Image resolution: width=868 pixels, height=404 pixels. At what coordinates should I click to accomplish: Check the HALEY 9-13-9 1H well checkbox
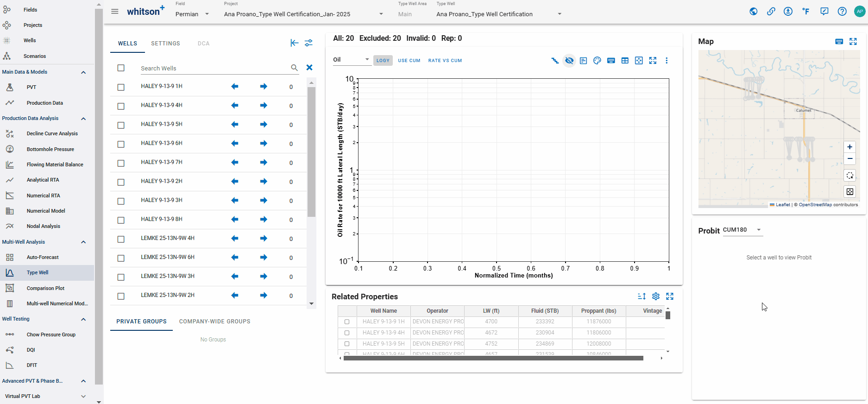121,87
